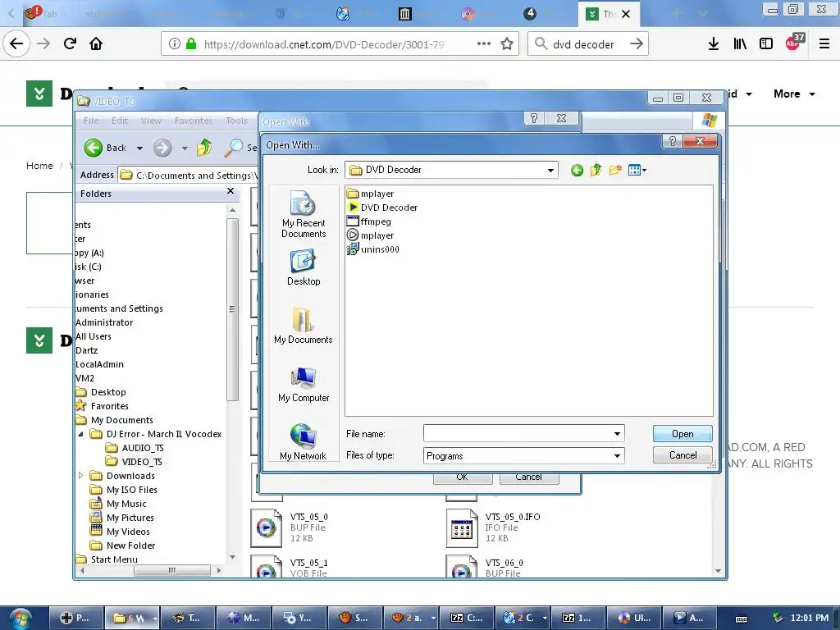Click the Search magnifier in explorer toolbar
Screen dimensions: 840x630
(x=234, y=148)
